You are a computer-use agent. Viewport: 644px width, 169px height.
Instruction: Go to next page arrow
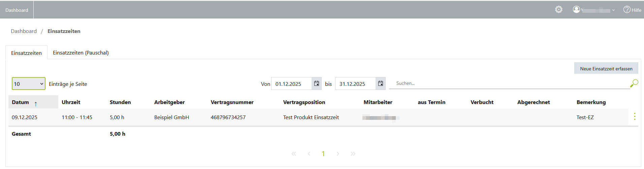pyautogui.click(x=338, y=154)
